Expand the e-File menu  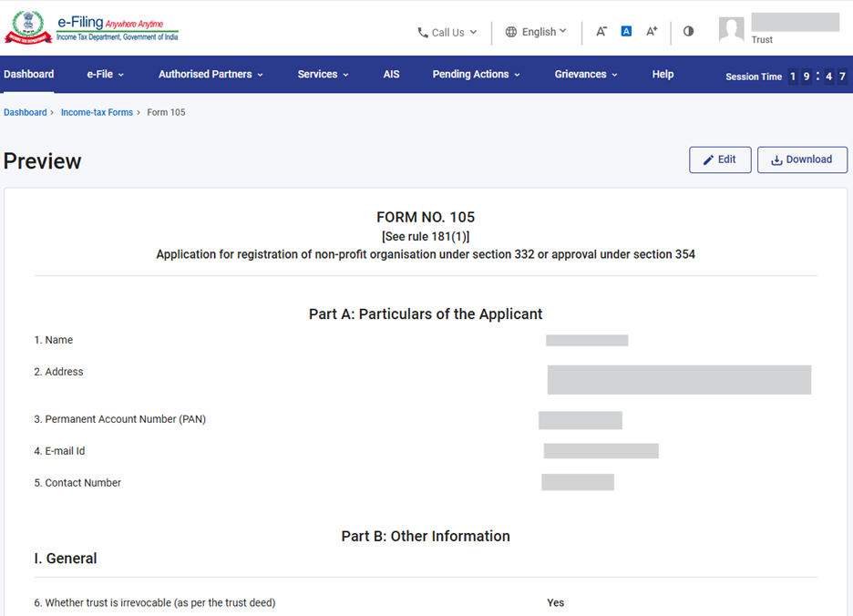pyautogui.click(x=106, y=75)
